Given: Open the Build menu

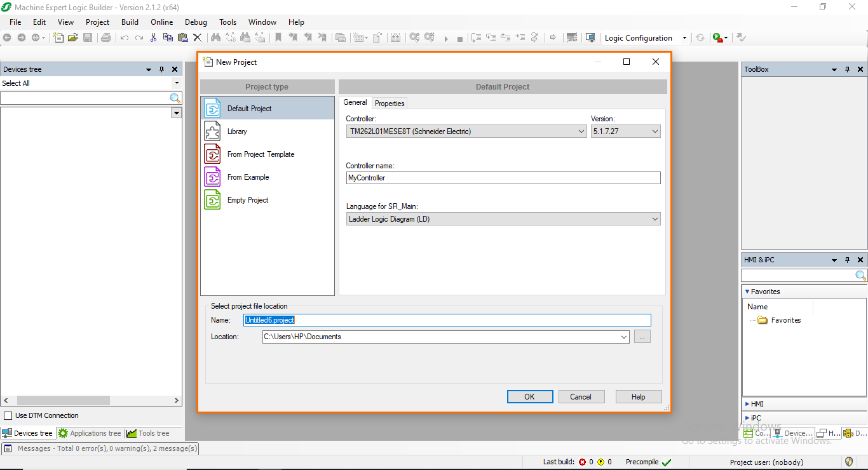Looking at the screenshot, I should (130, 22).
